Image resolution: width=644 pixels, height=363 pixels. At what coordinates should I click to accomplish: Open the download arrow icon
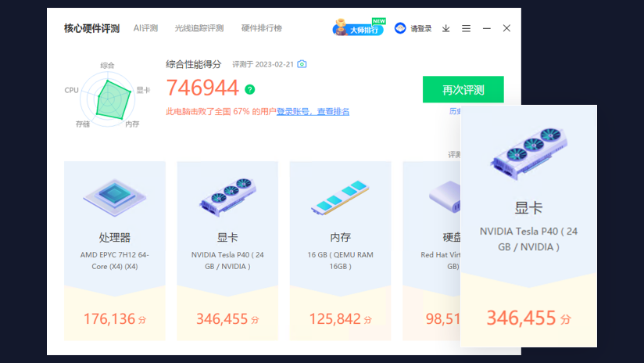pyautogui.click(x=446, y=28)
